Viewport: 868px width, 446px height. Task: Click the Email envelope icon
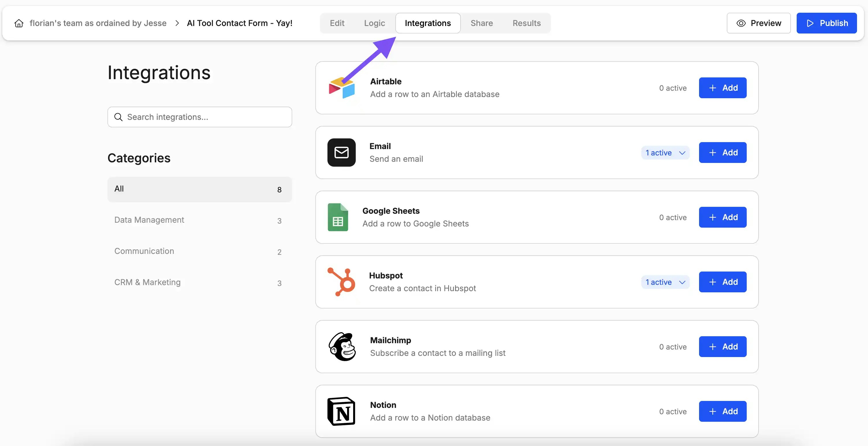[341, 153]
